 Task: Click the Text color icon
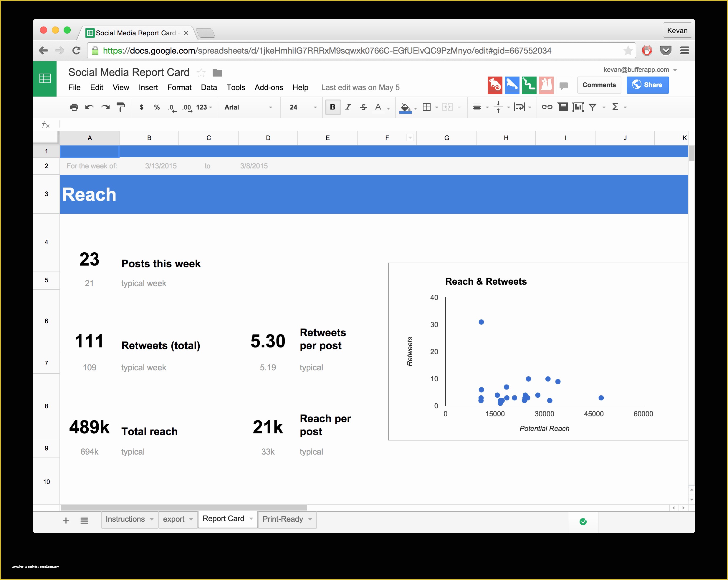(x=379, y=107)
